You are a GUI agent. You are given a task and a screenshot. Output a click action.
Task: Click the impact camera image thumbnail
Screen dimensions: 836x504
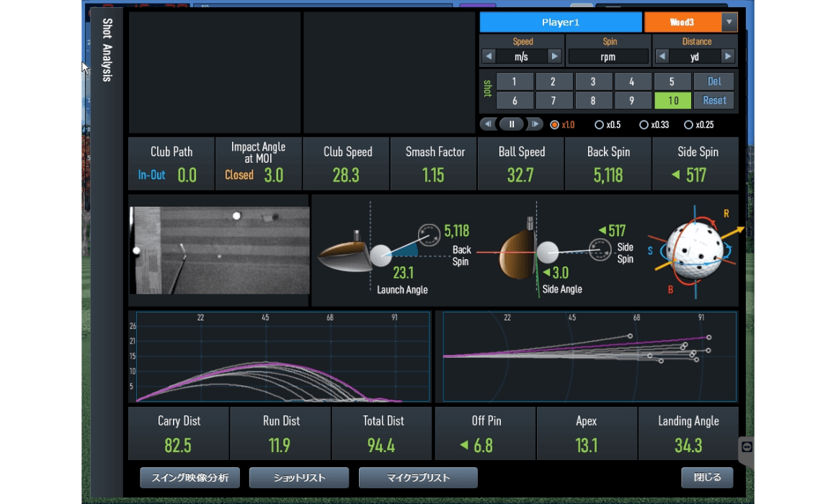click(x=219, y=250)
